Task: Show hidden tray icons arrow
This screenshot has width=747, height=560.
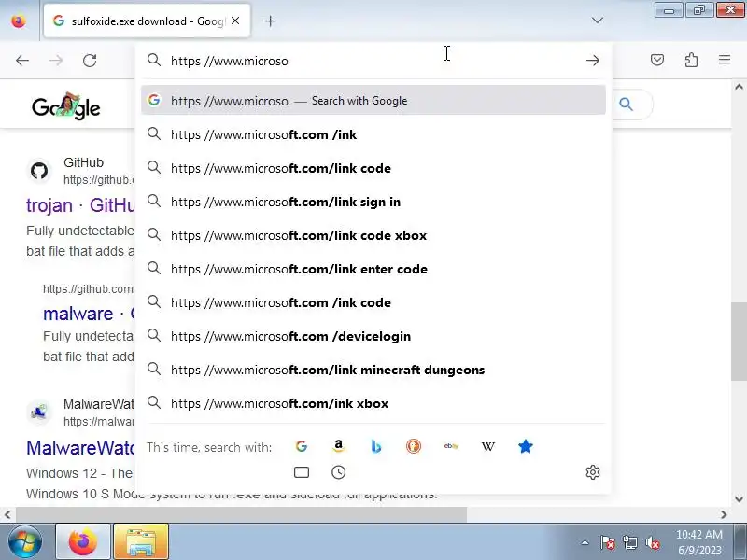Action: point(585,542)
